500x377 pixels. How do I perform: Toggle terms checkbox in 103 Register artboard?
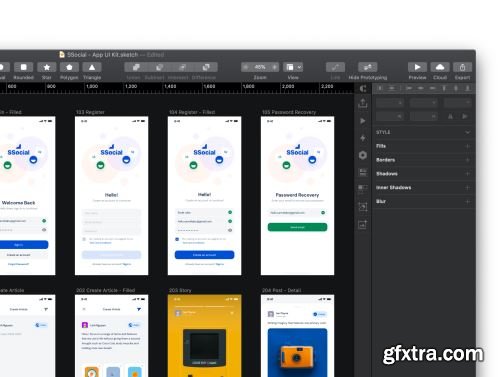[84, 239]
